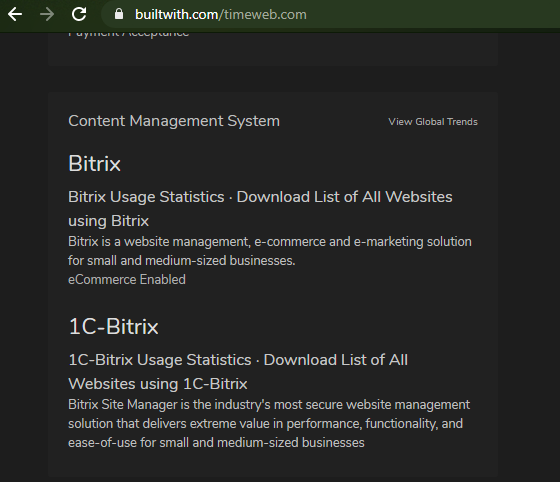Viewport: 560px width, 482px height.
Task: Open the 1C-Bitrix technology heading
Action: tap(113, 327)
